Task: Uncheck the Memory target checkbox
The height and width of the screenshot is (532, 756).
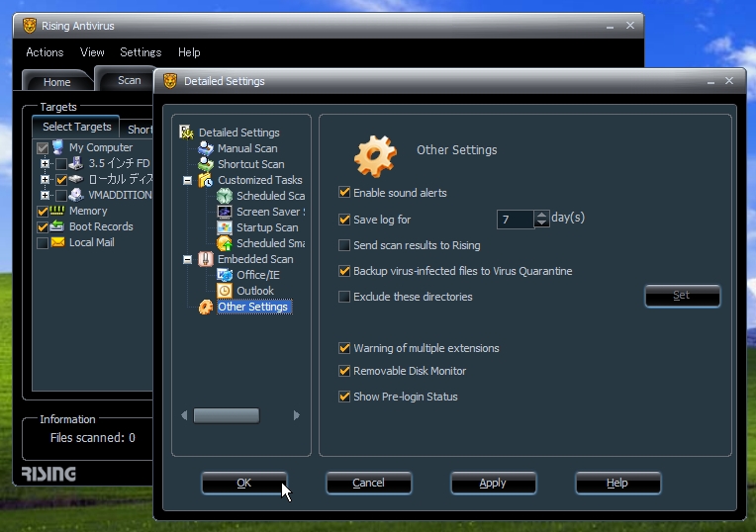Action: 43,211
